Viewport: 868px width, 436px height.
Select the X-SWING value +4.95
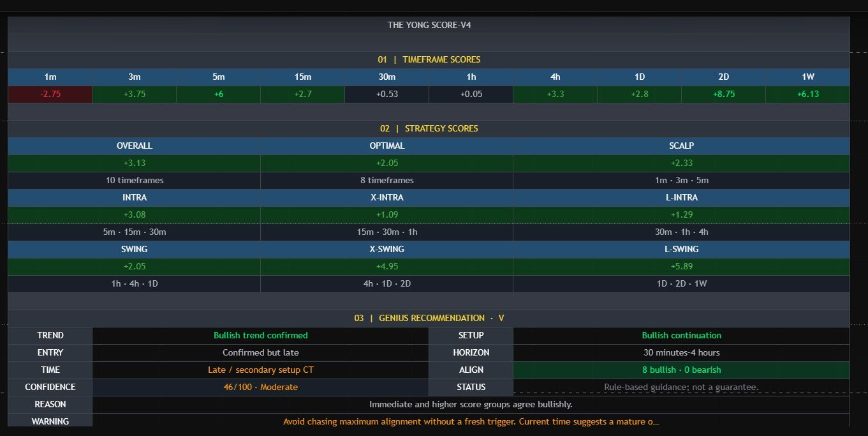pyautogui.click(x=386, y=266)
